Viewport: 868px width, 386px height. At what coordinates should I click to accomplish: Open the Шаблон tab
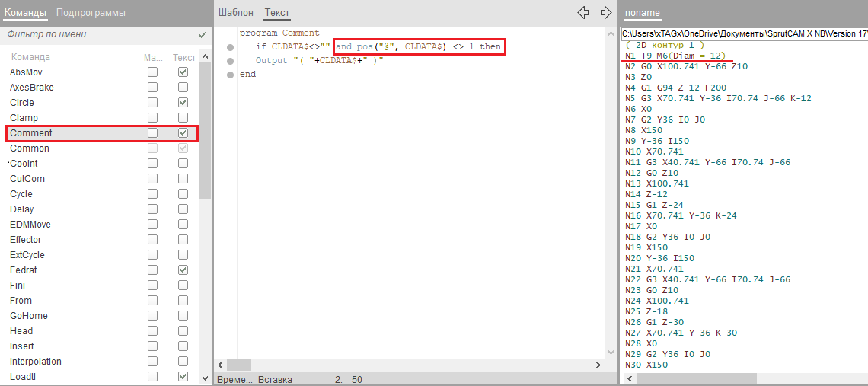(235, 13)
